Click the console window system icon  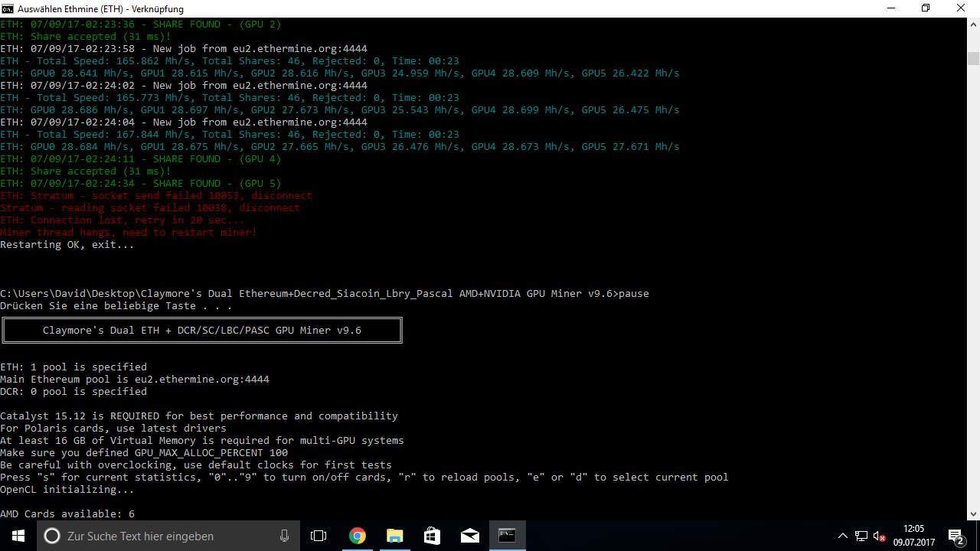click(8, 8)
